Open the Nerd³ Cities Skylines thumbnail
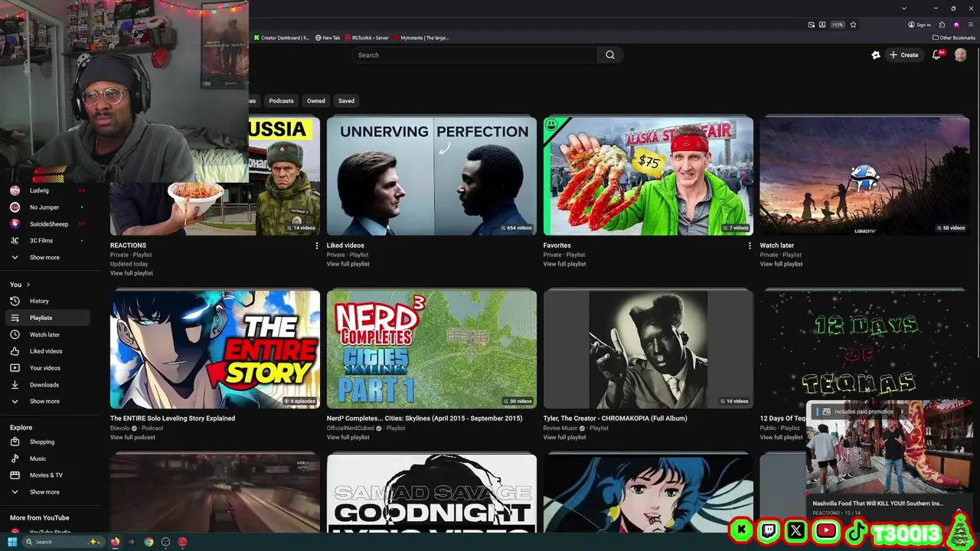 click(x=432, y=349)
